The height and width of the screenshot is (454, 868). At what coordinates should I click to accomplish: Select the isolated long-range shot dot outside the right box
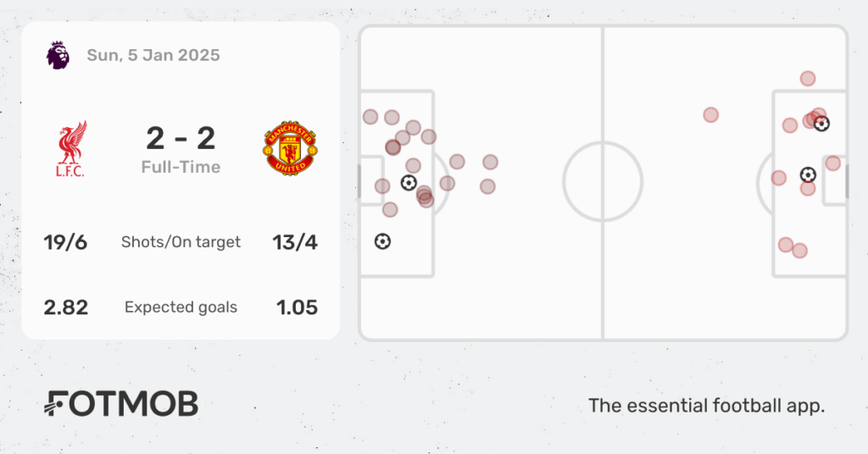(x=710, y=114)
